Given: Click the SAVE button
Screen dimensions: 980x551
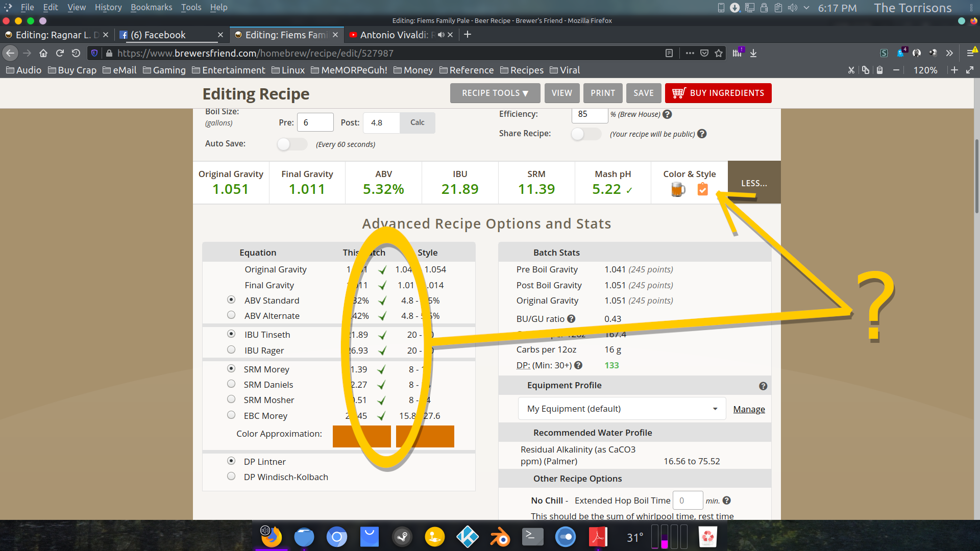Looking at the screenshot, I should tap(644, 93).
